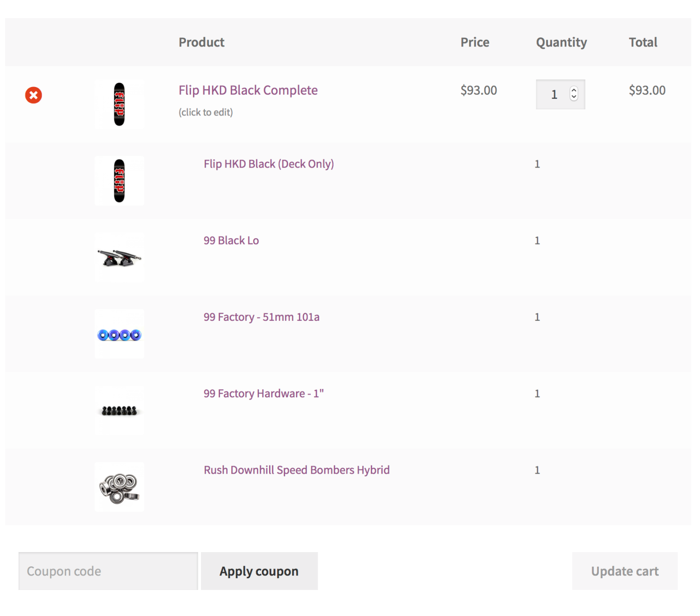The width and height of the screenshot is (700, 616).
Task: Remove Flip HKD Black Complete from cart
Action: click(x=34, y=95)
